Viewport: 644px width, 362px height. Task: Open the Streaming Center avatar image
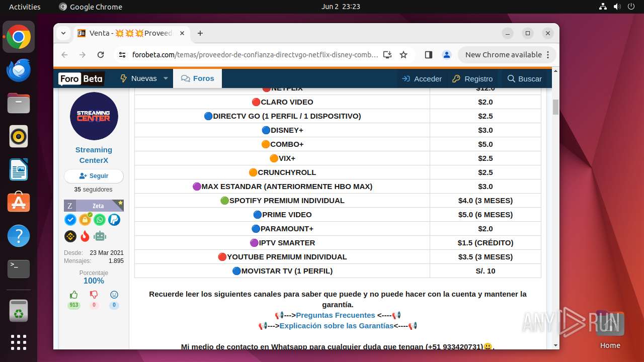click(x=94, y=116)
